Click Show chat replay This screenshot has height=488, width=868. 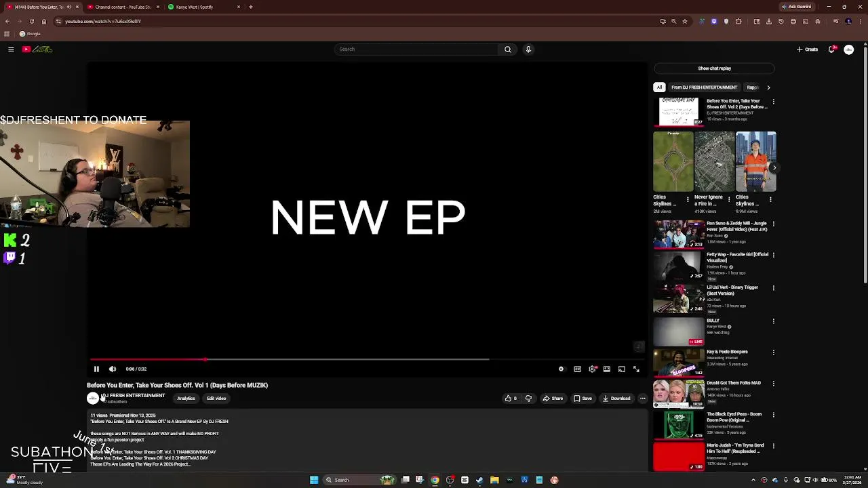coord(714,68)
